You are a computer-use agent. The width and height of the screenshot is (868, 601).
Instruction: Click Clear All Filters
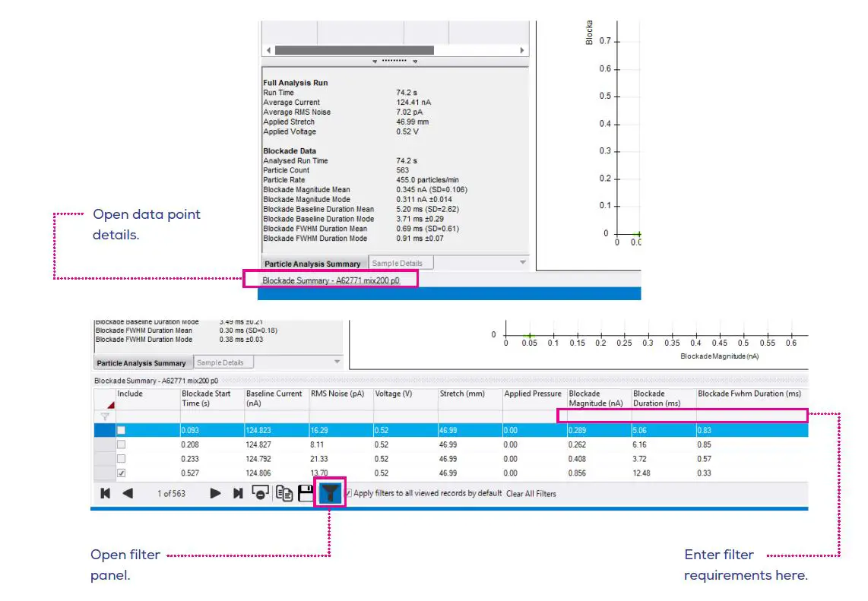[x=532, y=492]
